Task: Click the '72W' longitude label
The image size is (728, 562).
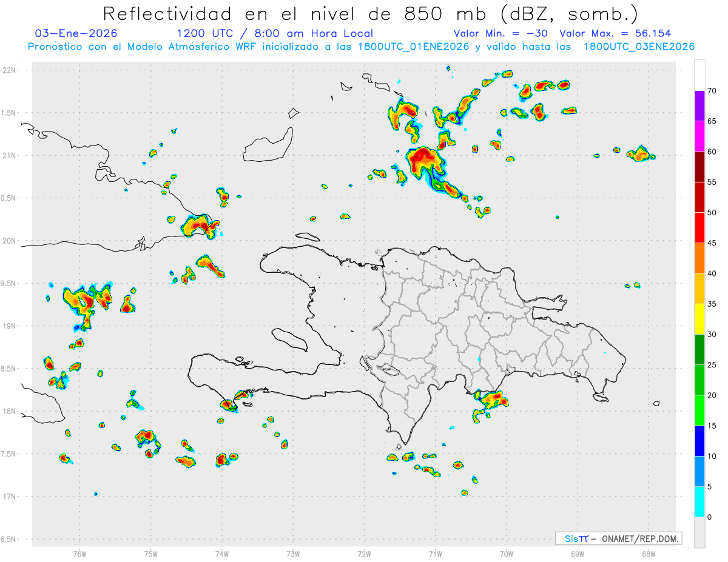Action: pos(364,554)
